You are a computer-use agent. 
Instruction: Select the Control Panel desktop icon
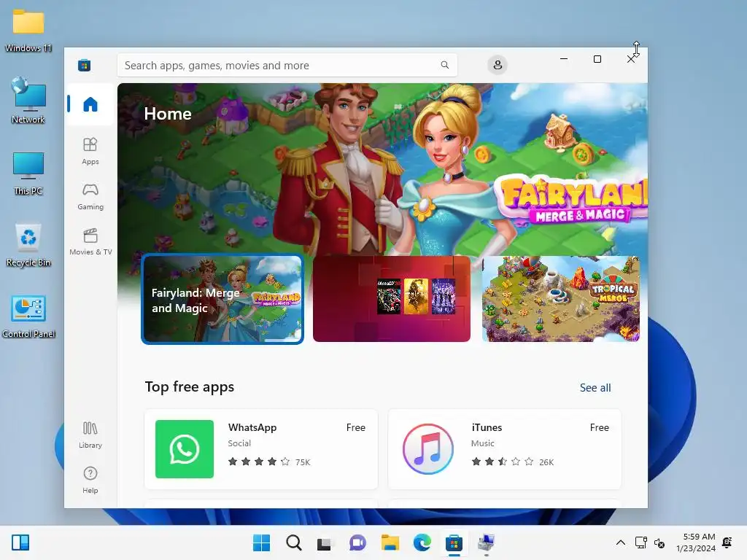tap(28, 316)
